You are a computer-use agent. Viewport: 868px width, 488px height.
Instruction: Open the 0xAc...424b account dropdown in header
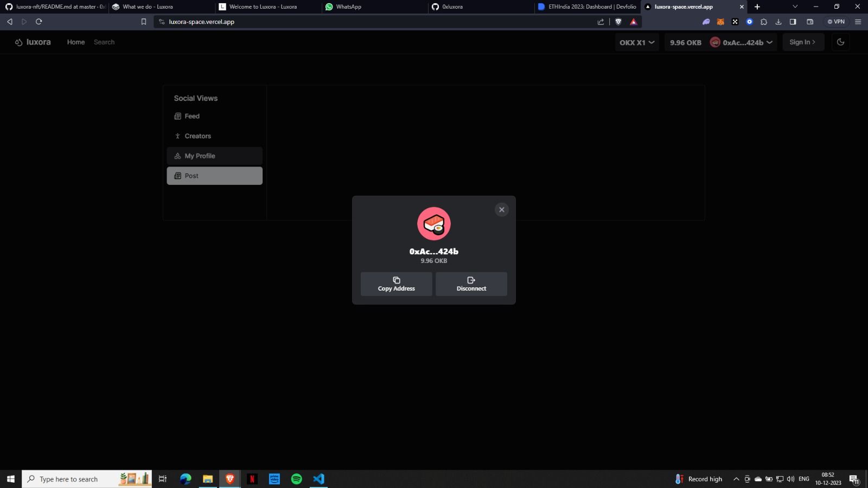tap(741, 42)
